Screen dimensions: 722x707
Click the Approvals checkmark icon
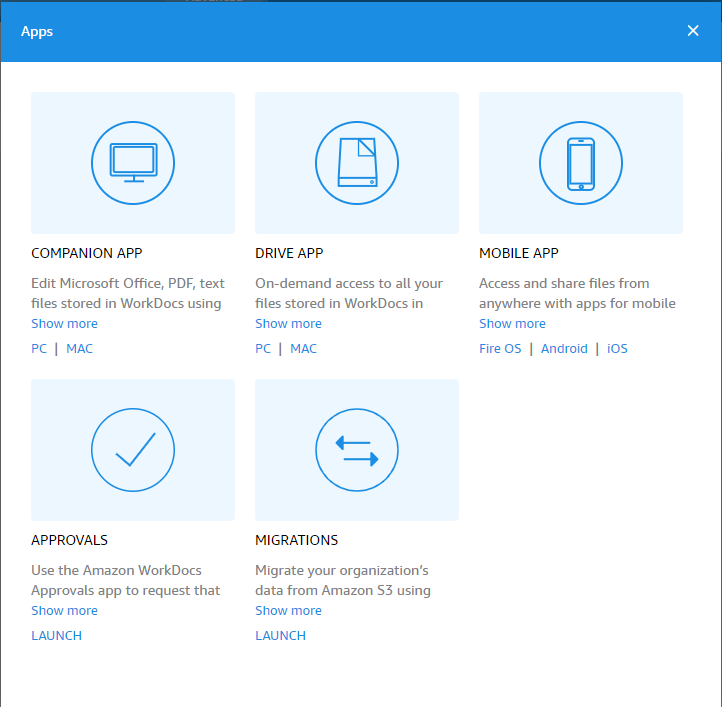coord(133,450)
